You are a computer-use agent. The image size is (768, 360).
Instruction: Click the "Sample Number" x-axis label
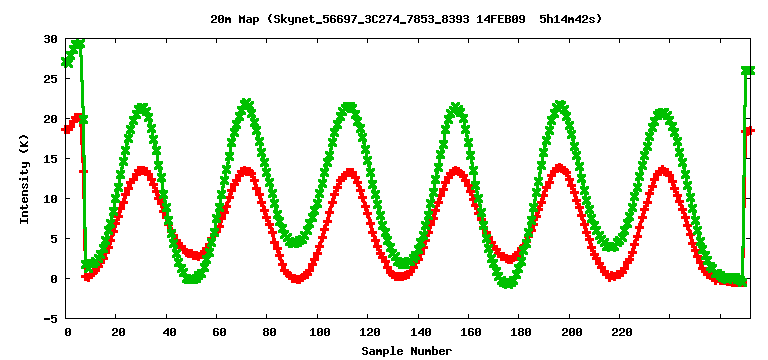click(x=407, y=351)
